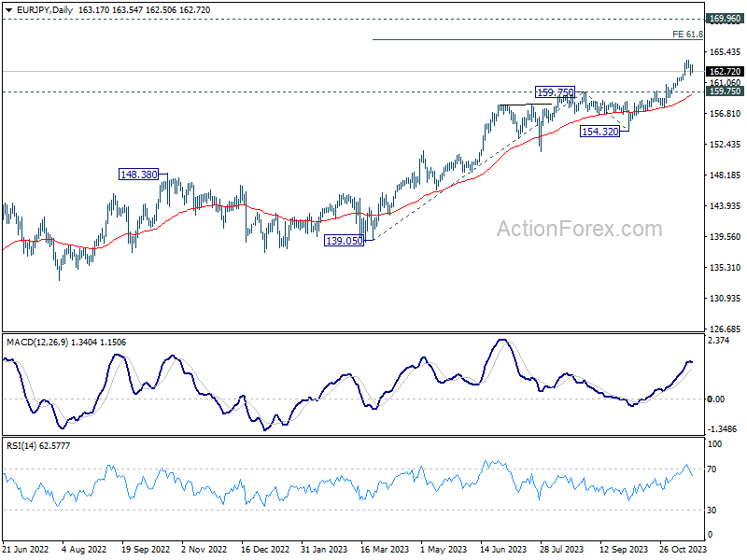The width and height of the screenshot is (747, 560).
Task: Click the 169.960 price axis marker
Action: [726, 19]
